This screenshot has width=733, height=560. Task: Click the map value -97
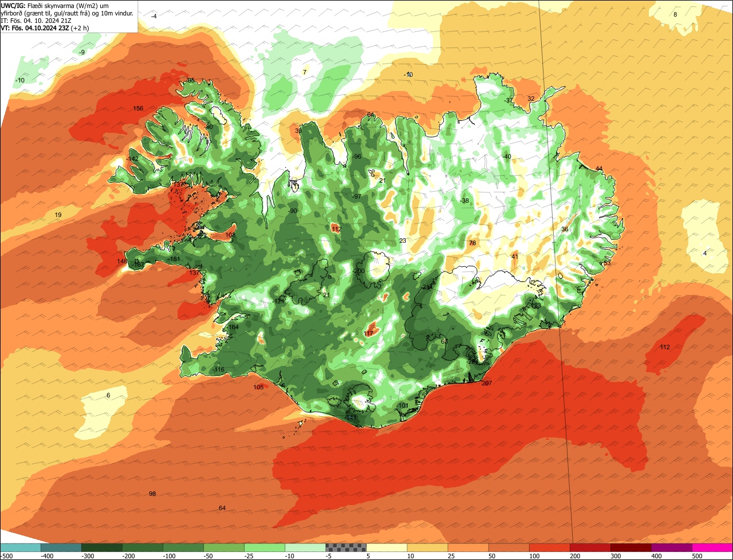click(x=357, y=196)
